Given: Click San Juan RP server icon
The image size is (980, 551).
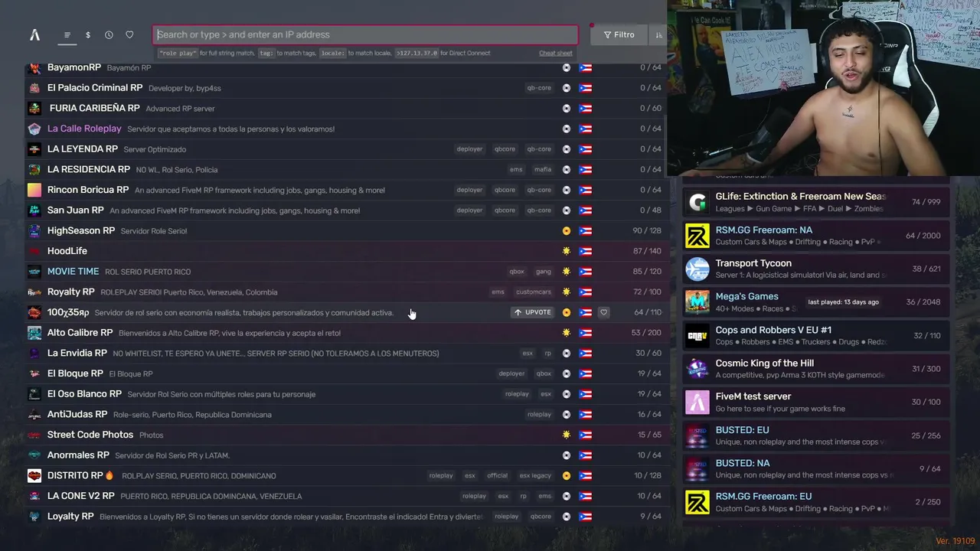Looking at the screenshot, I should 34,210.
